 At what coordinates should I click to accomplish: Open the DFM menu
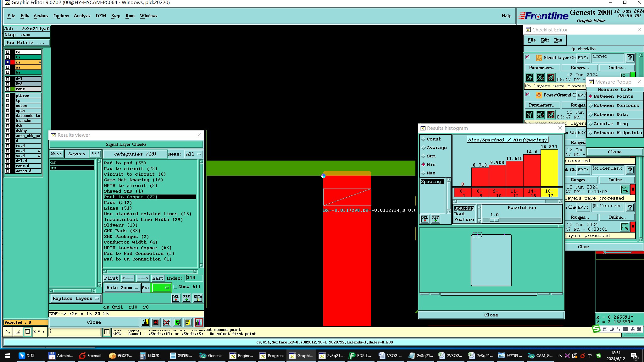click(x=101, y=16)
